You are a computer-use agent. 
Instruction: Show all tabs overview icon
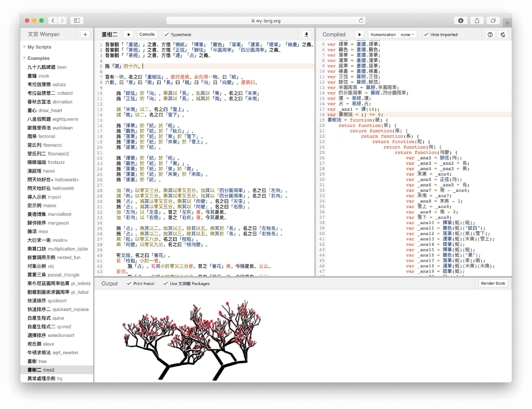pos(493,21)
